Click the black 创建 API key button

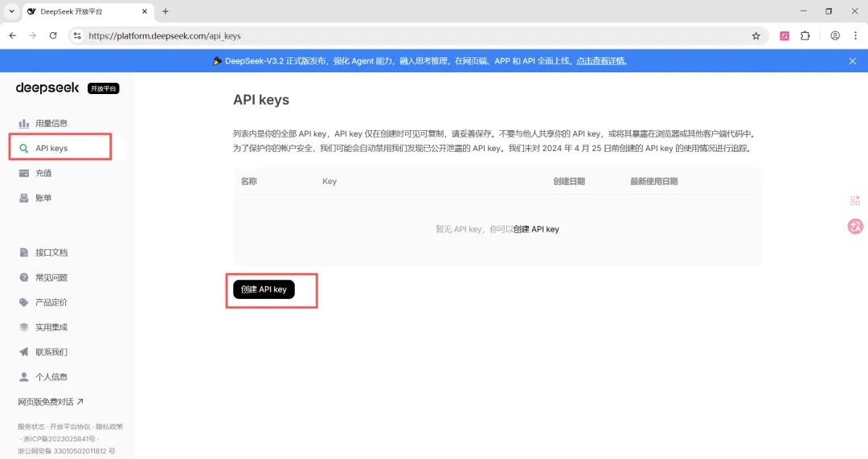tap(264, 289)
